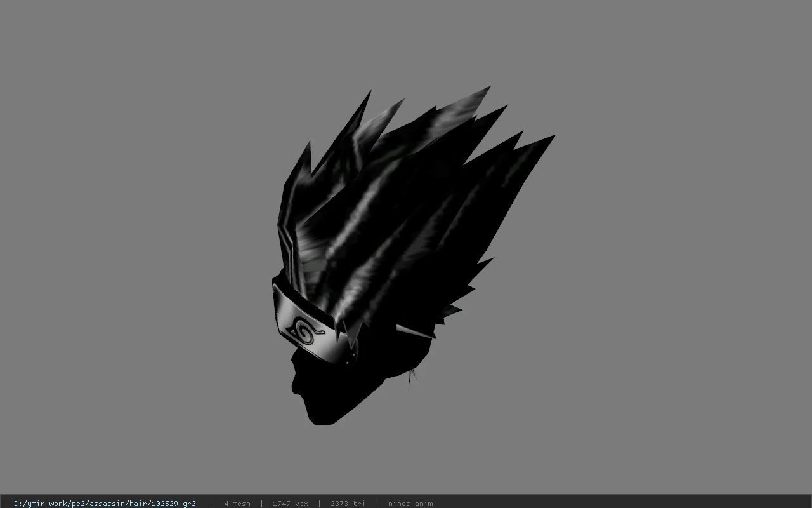Click the file path D:/ymir work/pc2/assassin/hair/102529.gr2
Viewport: 812px width, 508px height.
tap(105, 504)
